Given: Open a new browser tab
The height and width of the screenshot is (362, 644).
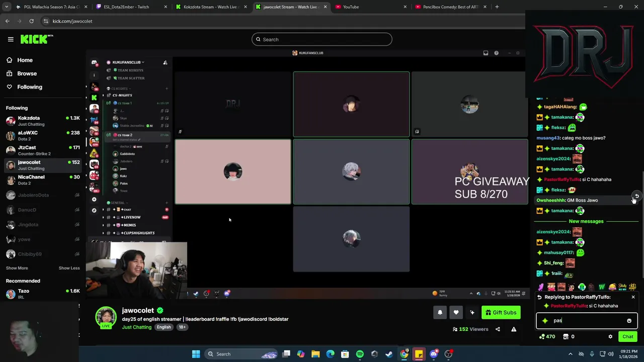Looking at the screenshot, I should (497, 7).
